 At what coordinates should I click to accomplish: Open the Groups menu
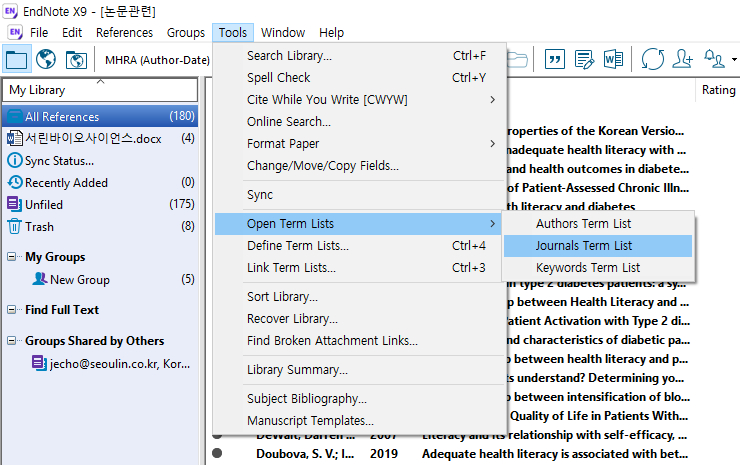click(186, 33)
